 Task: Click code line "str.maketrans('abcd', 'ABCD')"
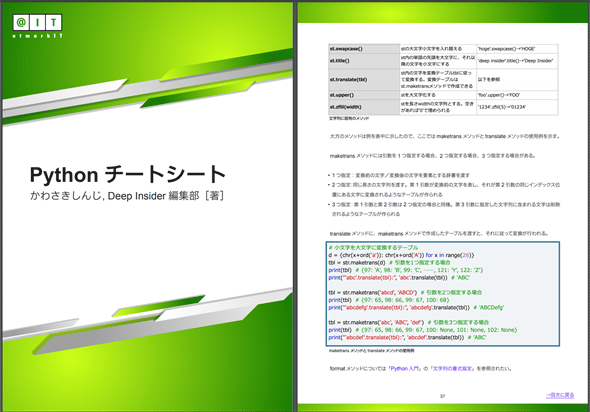(405, 292)
